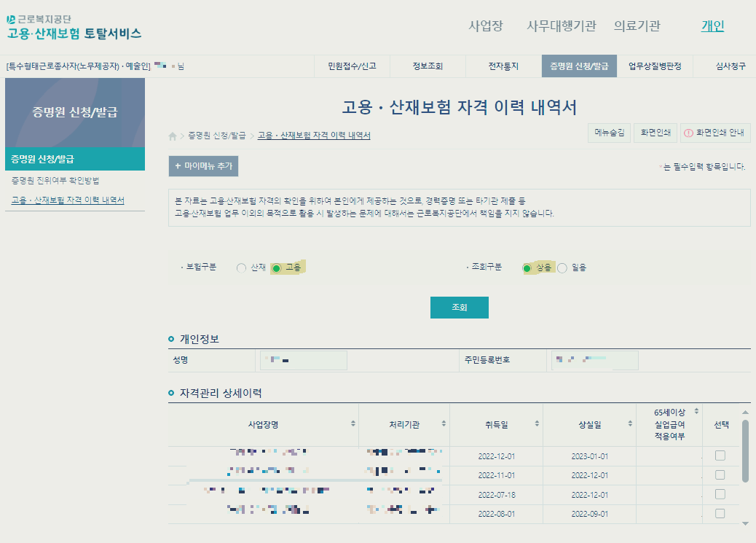
Task: Sort by 65세이상 실업급여 적용여부 arrows
Action: point(696,411)
